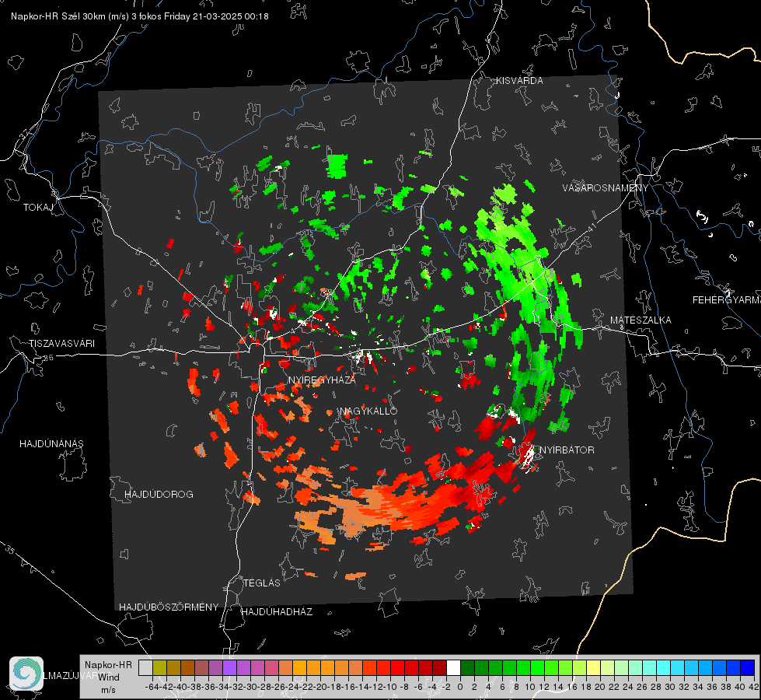Pick the light blue swatch between 32 and 34
Screen dimensions: 761x700
(692, 667)
